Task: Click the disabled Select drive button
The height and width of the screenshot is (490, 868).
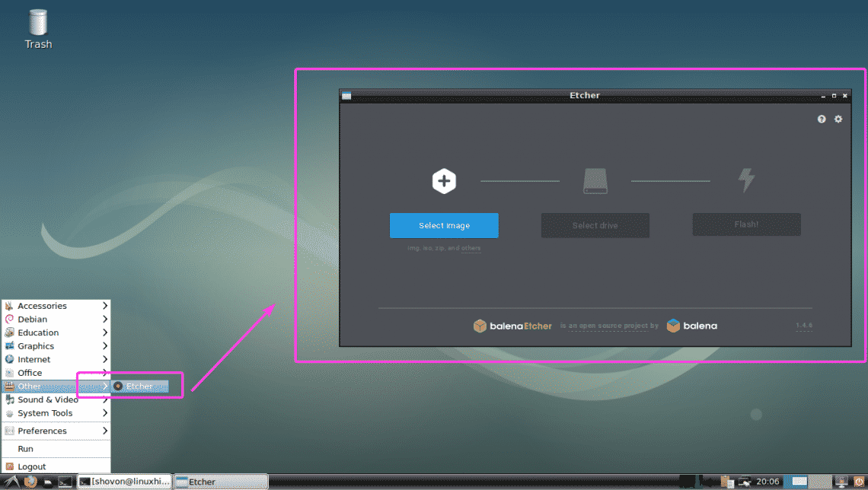Action: (x=595, y=226)
